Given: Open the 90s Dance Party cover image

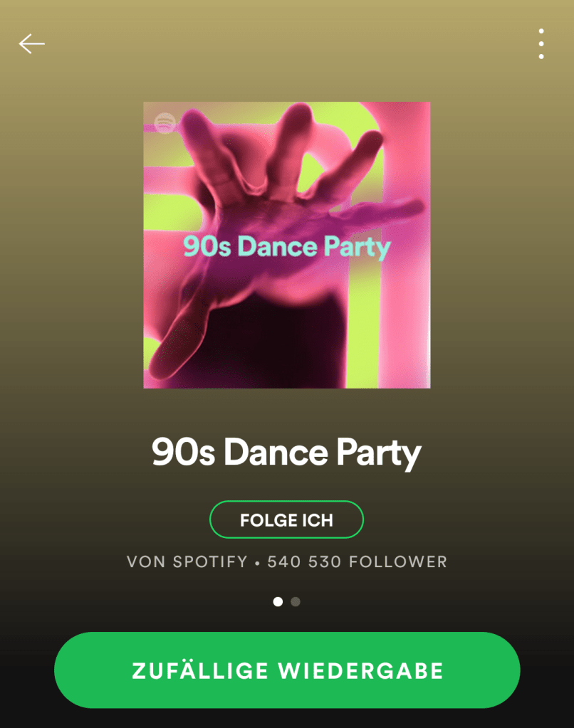Looking at the screenshot, I should [x=287, y=245].
